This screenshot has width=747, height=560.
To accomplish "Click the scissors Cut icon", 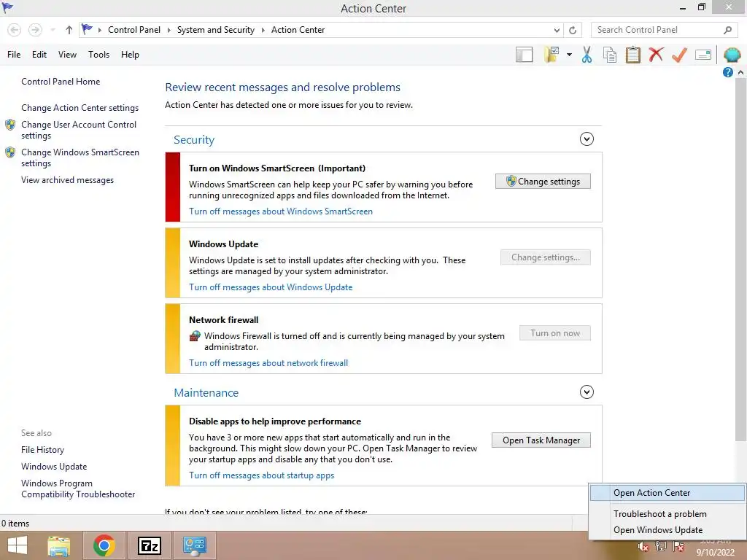I will pyautogui.click(x=587, y=55).
